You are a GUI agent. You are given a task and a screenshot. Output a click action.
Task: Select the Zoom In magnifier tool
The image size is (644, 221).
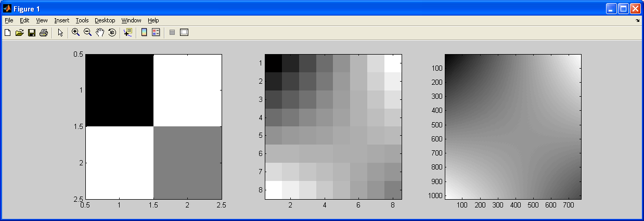tap(75, 33)
